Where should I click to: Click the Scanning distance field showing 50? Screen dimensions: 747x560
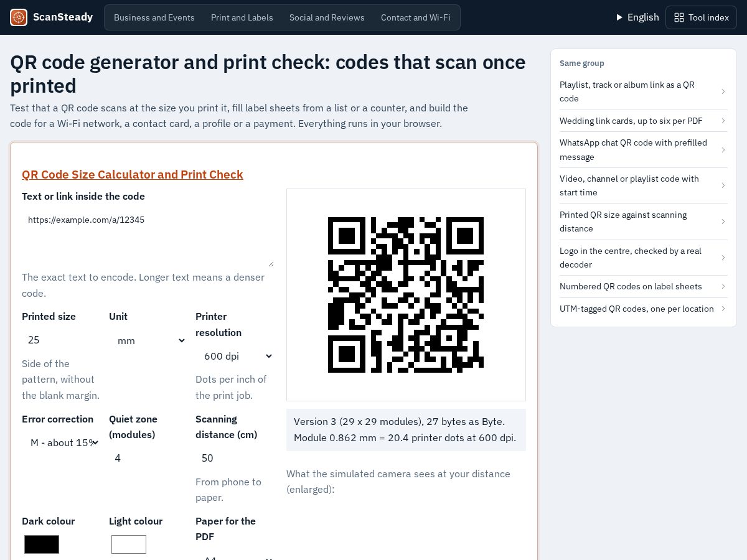click(235, 458)
